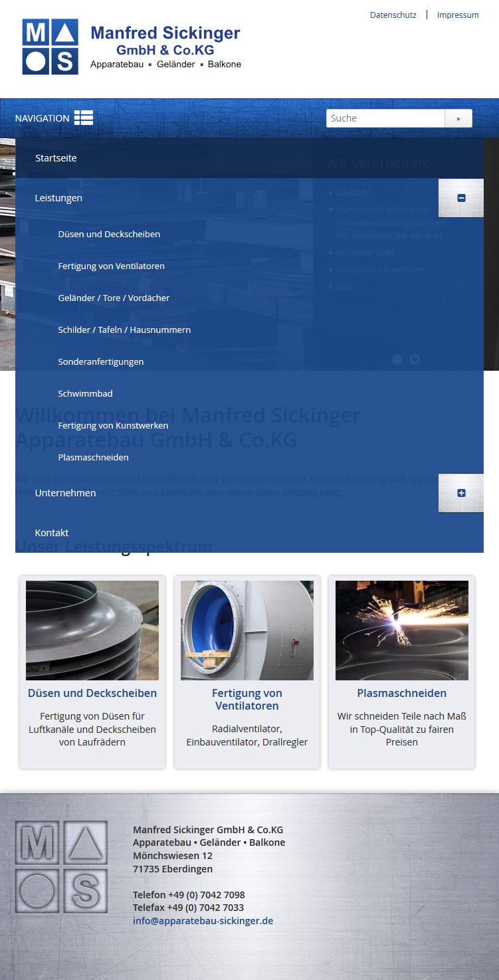Collapse the Leistungen submenu with minus icon
The width and height of the screenshot is (499, 980).
coord(461,198)
